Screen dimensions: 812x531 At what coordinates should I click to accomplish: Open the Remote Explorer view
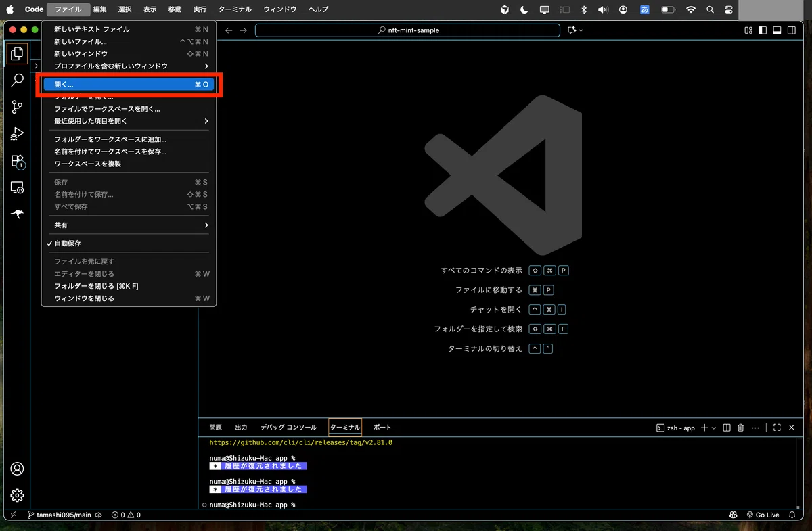(x=17, y=187)
